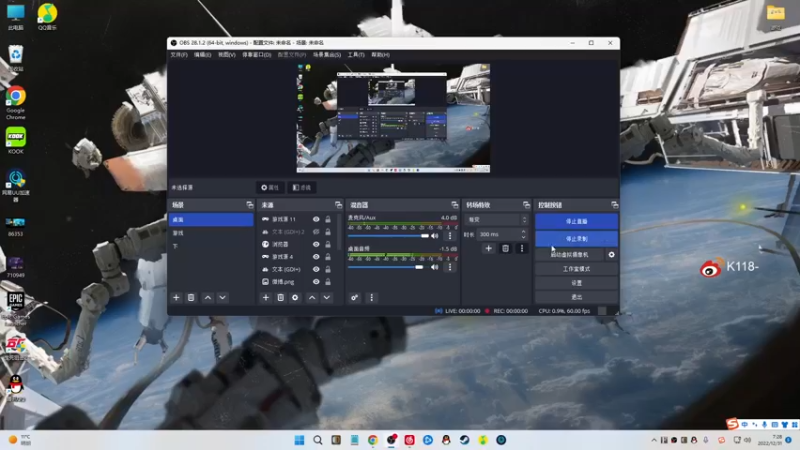
Task: Delete selected source with trash icon
Action: (280, 297)
